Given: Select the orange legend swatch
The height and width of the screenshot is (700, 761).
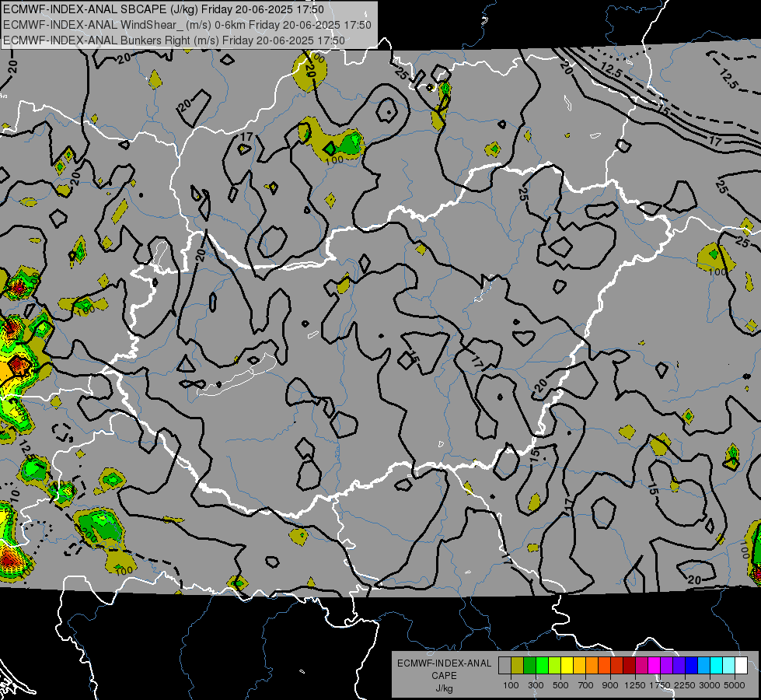Looking at the screenshot, I should (592, 666).
